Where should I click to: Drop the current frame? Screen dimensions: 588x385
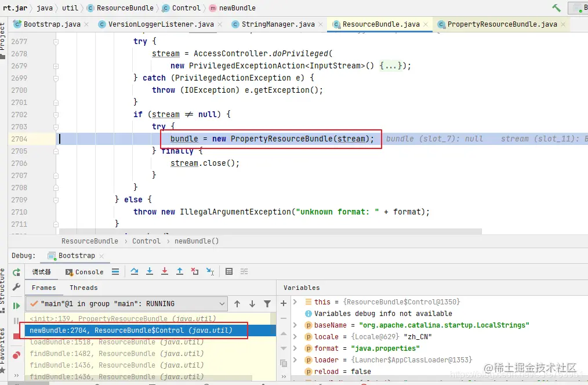click(195, 272)
